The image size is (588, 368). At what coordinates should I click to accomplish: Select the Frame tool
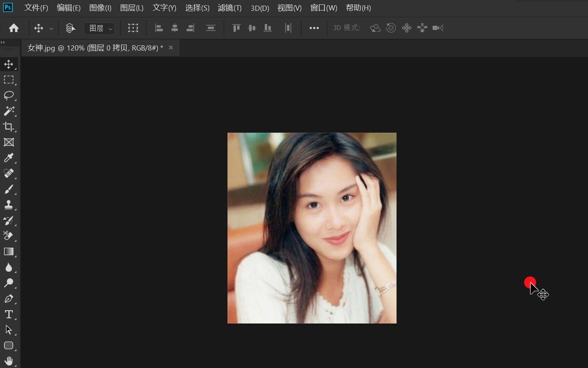(8, 142)
